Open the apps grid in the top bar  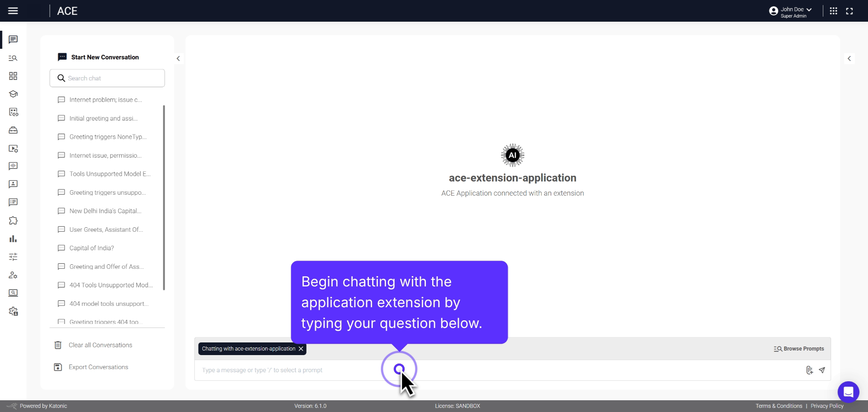coord(834,10)
